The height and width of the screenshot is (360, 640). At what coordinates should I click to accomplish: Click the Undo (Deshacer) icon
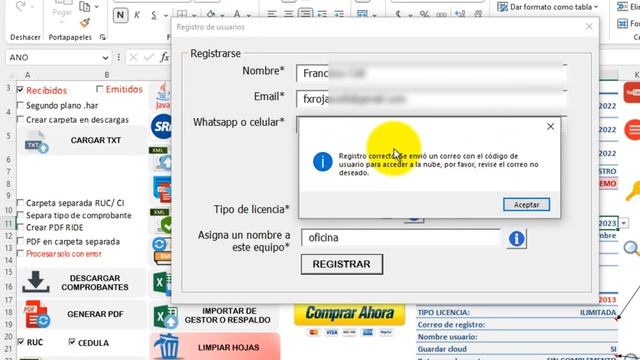pos(20,7)
